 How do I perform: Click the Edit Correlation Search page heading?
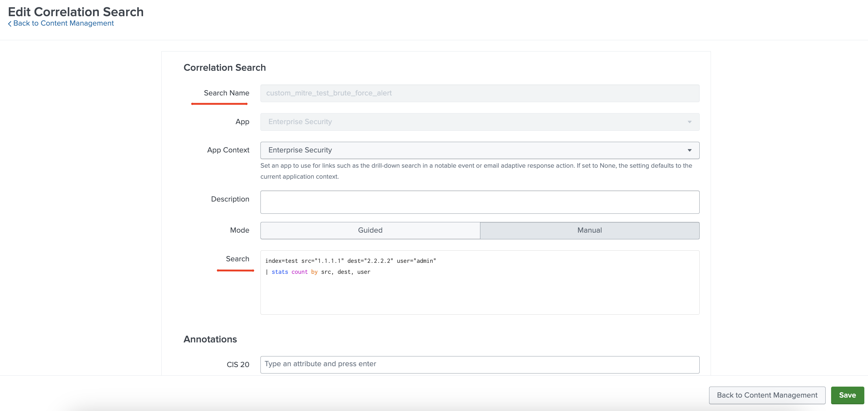click(x=75, y=12)
